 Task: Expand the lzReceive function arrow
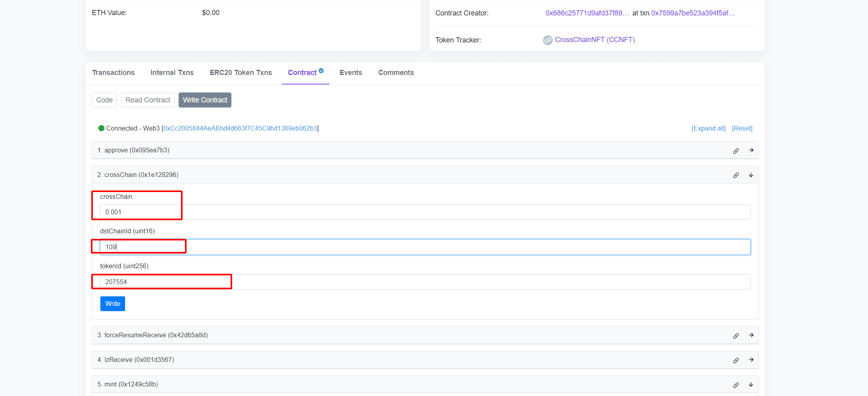point(751,360)
